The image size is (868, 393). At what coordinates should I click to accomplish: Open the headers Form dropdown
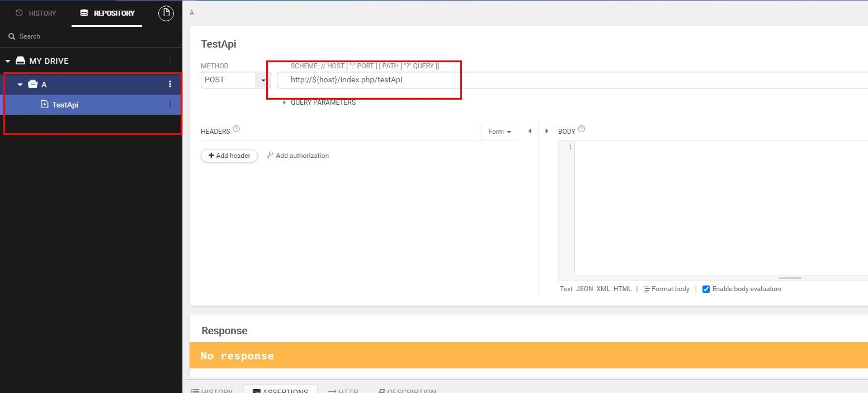coord(499,132)
